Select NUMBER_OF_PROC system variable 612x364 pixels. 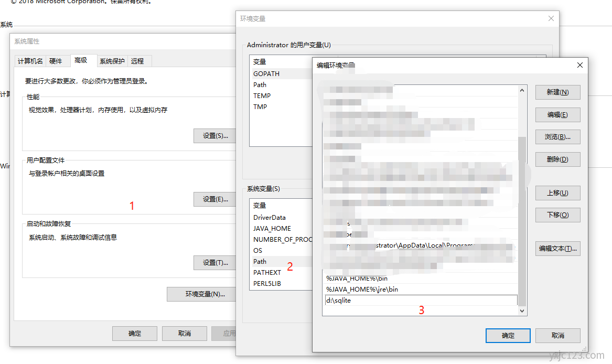pos(282,239)
